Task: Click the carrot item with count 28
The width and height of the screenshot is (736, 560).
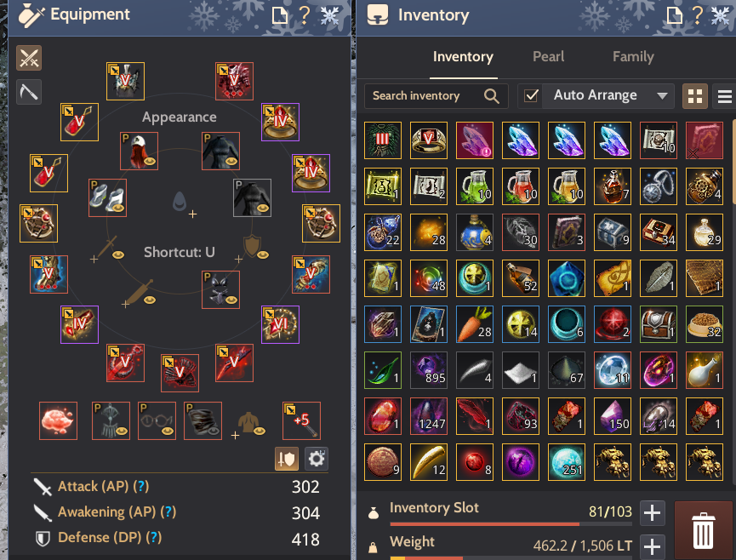Action: point(475,324)
